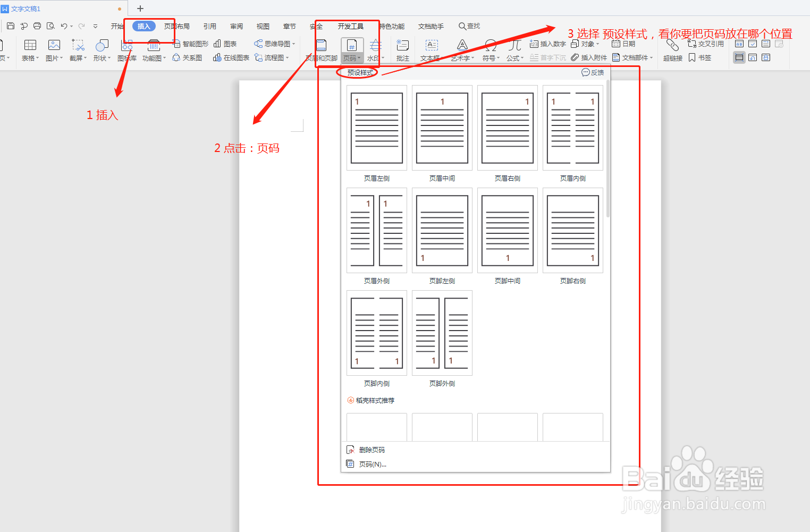Switch to the 章节 chapter tab

pos(289,26)
